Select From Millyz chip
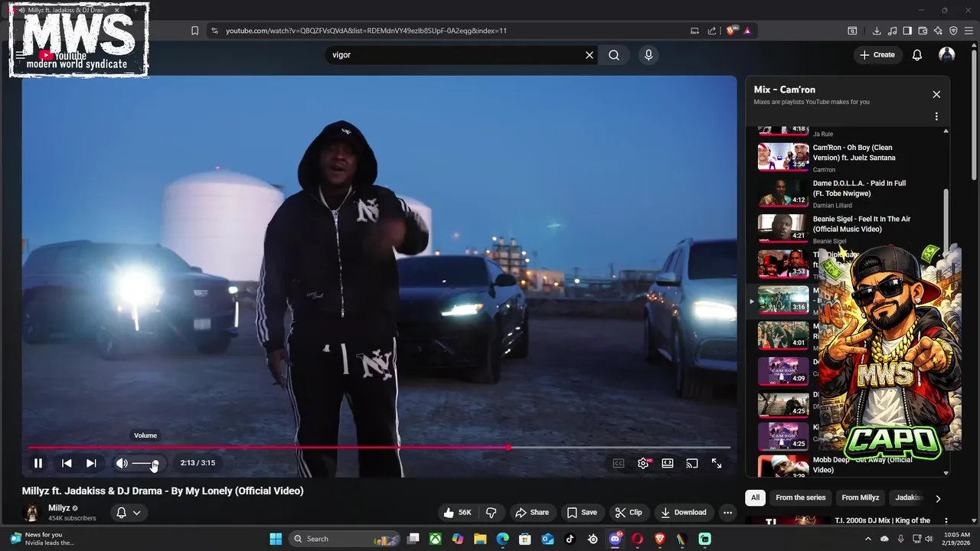The height and width of the screenshot is (551, 980). pyautogui.click(x=861, y=497)
